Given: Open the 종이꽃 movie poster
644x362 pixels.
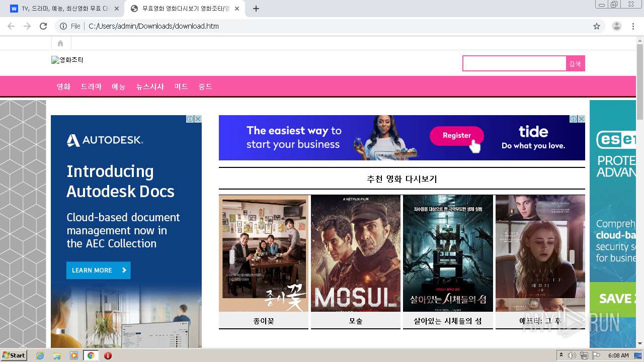Looking at the screenshot, I should coord(264,253).
